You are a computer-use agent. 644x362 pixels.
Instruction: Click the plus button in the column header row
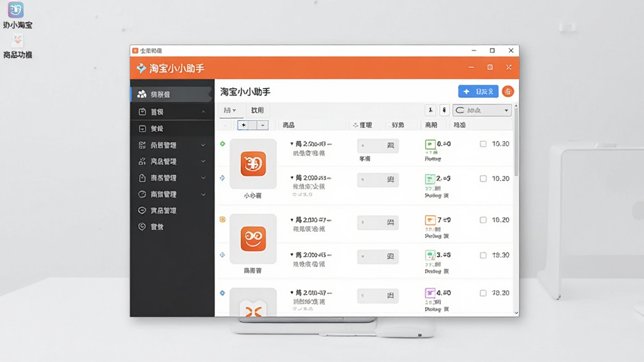tap(243, 125)
